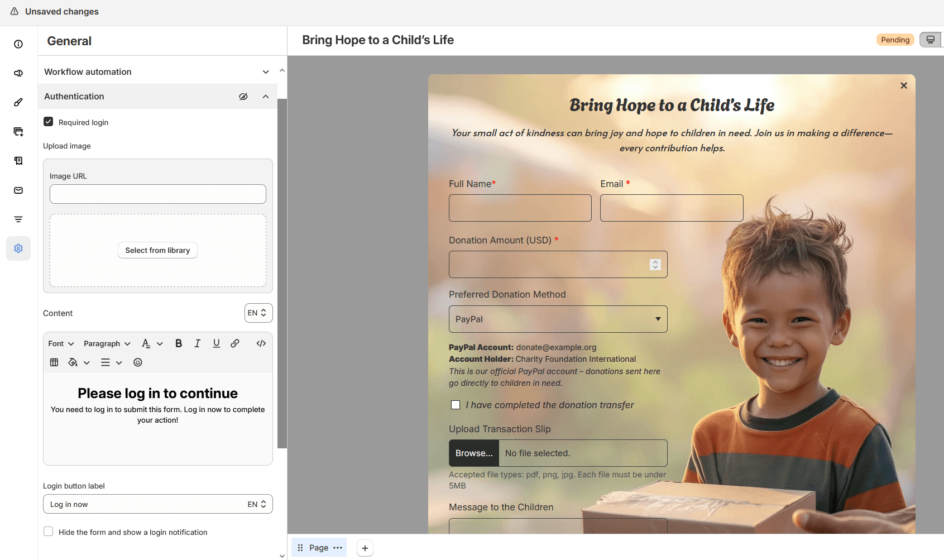The width and height of the screenshot is (944, 560).
Task: Click the Donation Amount number stepper
Action: pos(655,265)
